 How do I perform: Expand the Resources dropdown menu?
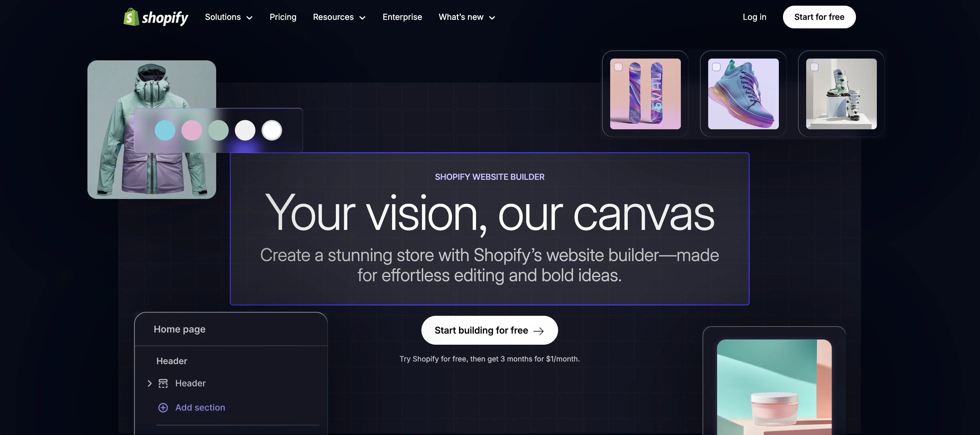(339, 17)
